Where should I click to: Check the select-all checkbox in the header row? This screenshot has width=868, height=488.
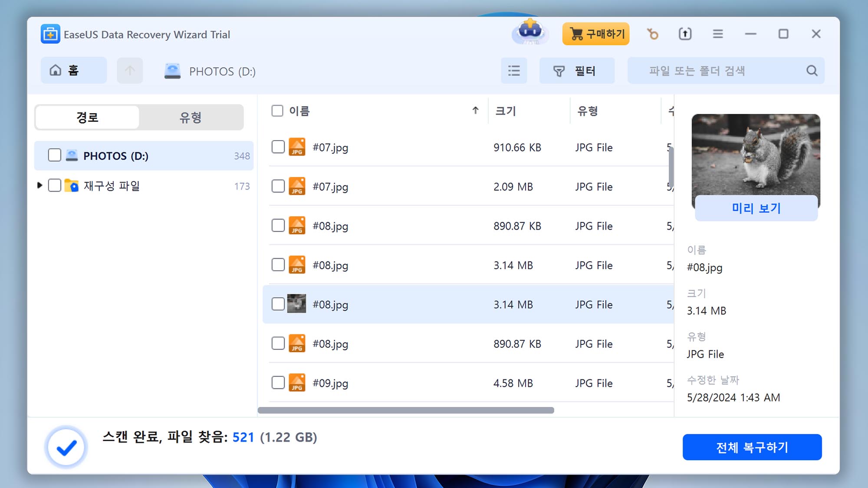[277, 111]
